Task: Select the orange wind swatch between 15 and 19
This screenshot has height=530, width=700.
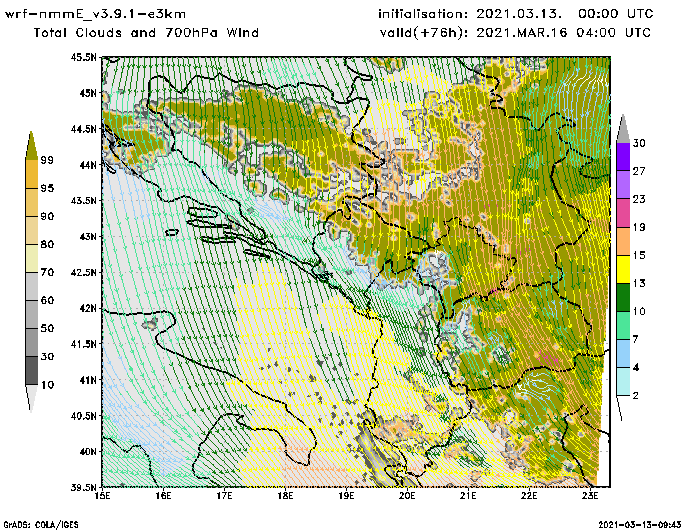Action: pos(623,241)
